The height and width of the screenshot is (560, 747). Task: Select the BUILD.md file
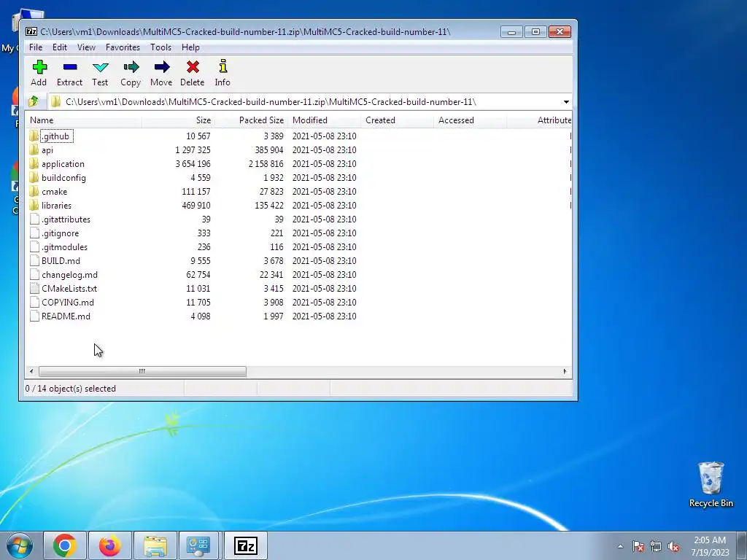(x=61, y=261)
